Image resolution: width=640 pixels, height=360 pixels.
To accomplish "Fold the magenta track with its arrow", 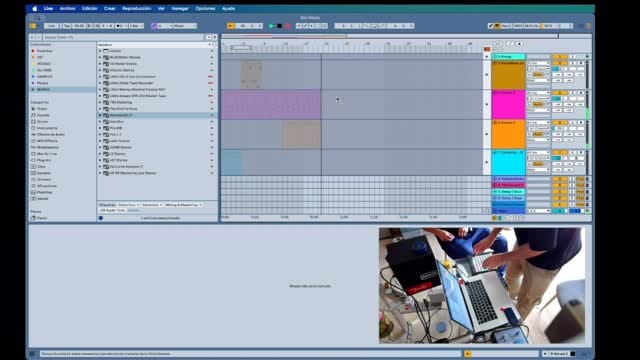I will click(x=495, y=93).
